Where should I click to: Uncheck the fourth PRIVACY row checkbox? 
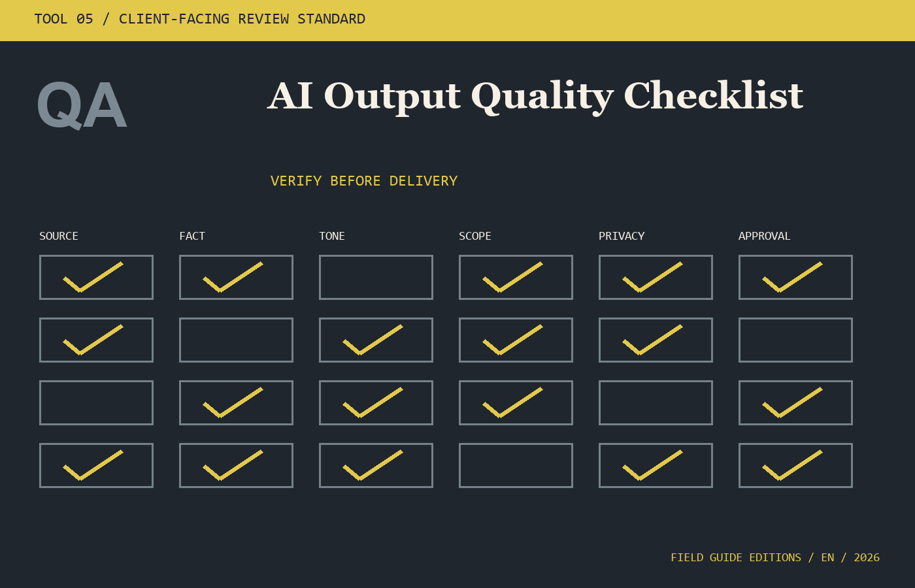coord(656,465)
